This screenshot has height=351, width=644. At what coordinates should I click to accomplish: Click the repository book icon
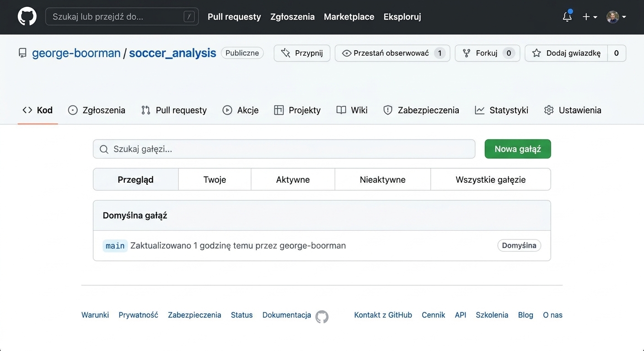[22, 53]
